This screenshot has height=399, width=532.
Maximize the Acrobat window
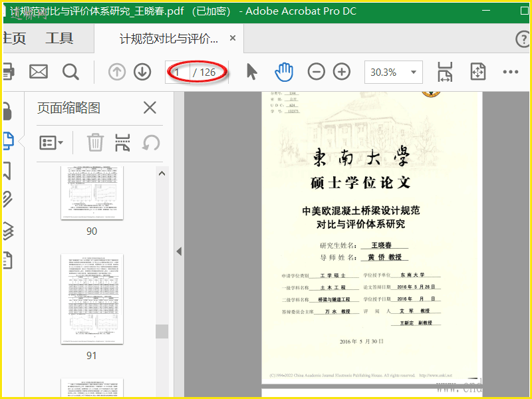524,11
